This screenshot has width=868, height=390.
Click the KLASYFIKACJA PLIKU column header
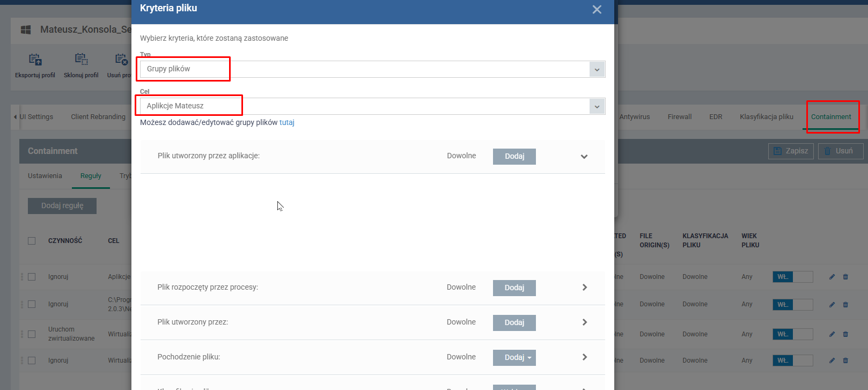(x=705, y=240)
